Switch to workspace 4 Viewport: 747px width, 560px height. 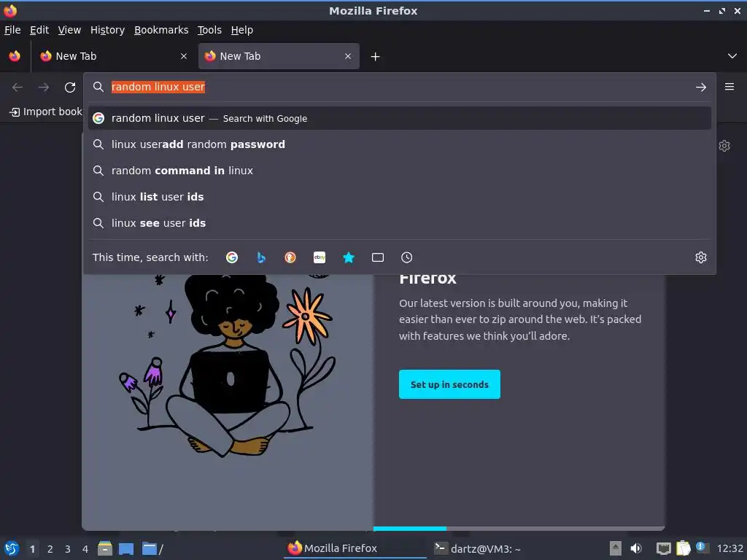point(85,549)
